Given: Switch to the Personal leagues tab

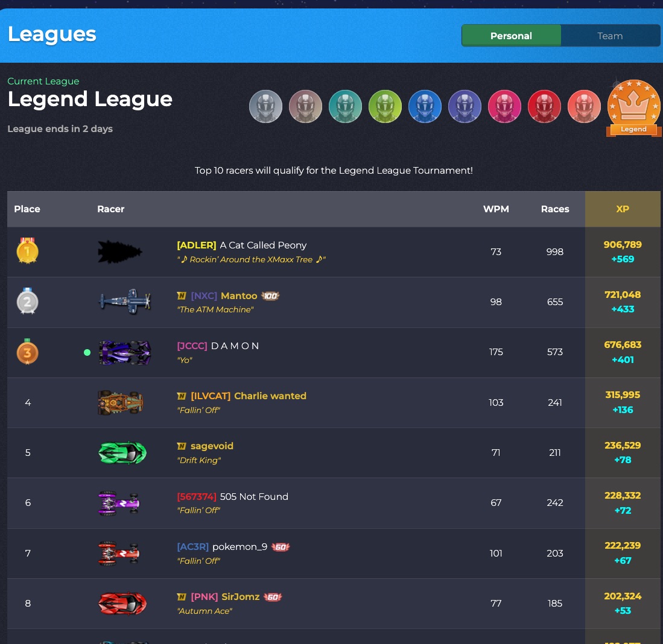Looking at the screenshot, I should pyautogui.click(x=511, y=36).
